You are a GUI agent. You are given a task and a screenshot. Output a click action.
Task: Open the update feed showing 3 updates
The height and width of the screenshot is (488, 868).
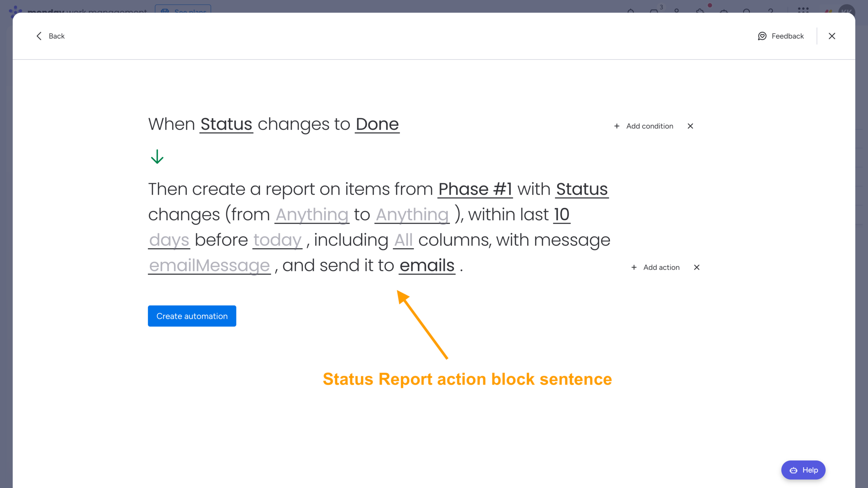tap(654, 11)
